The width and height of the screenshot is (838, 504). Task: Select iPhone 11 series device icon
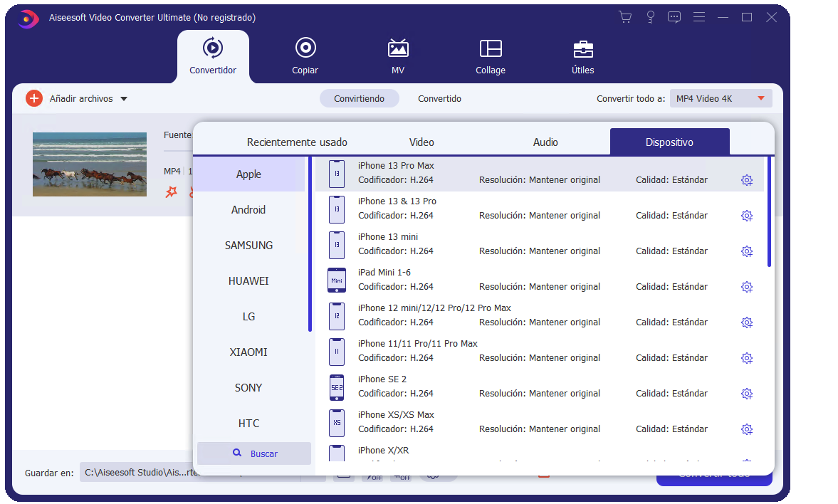coord(337,351)
